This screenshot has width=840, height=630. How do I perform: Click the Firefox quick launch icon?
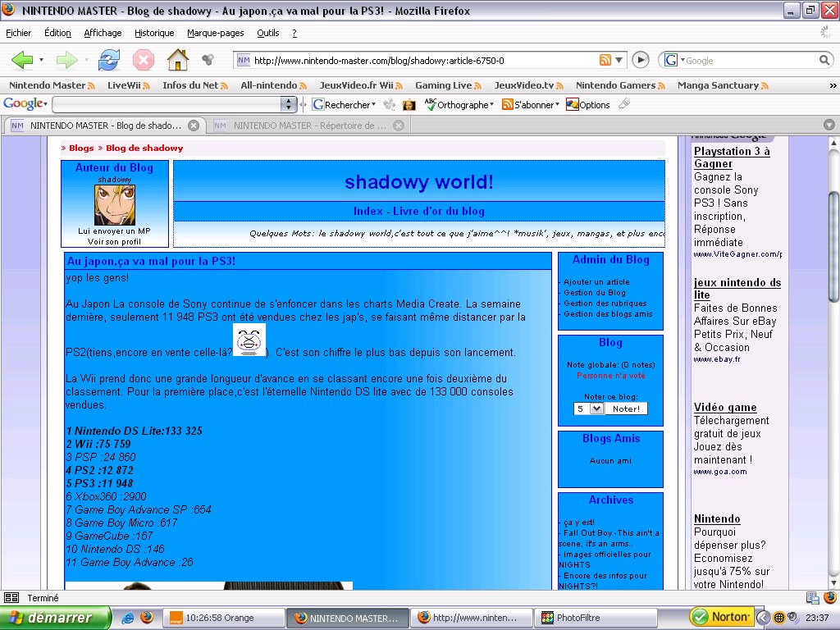pos(146,618)
